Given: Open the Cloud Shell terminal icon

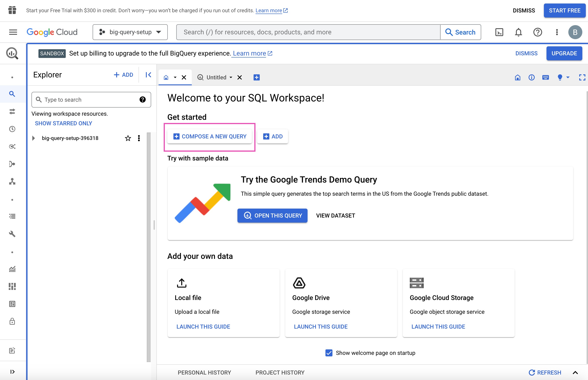Looking at the screenshot, I should click(499, 32).
